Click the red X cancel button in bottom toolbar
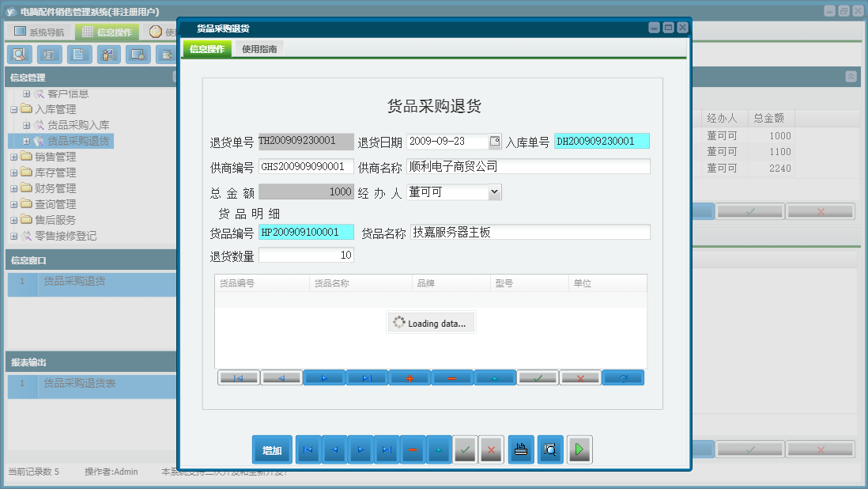The image size is (868, 489). tap(491, 449)
